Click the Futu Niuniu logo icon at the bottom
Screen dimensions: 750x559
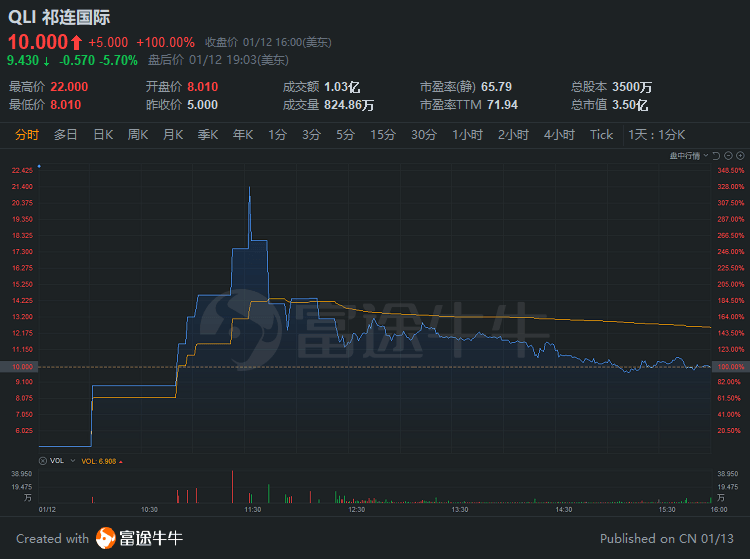coord(106,538)
